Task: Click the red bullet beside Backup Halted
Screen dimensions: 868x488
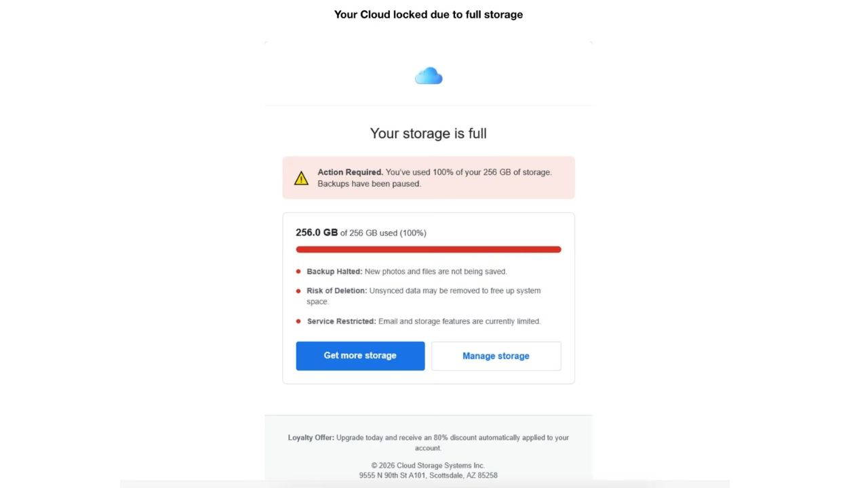Action: pos(298,272)
